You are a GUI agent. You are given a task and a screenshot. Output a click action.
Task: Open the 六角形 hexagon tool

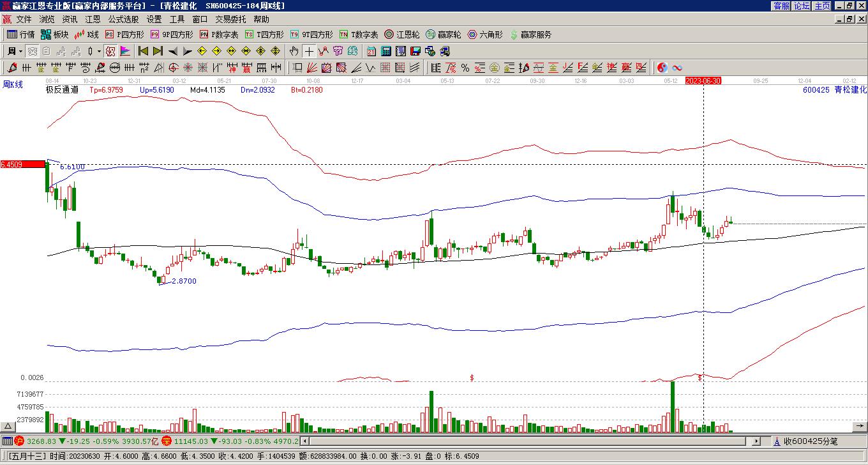pyautogui.click(x=485, y=34)
